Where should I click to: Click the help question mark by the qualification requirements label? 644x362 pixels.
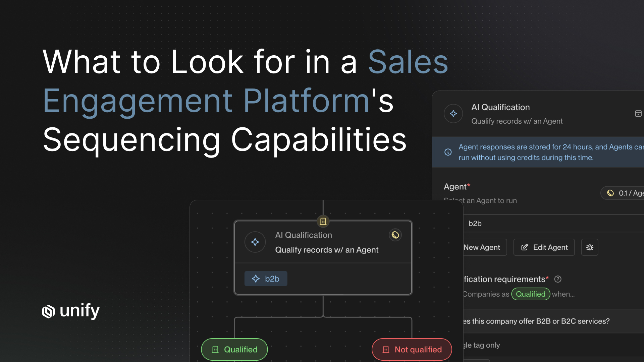558,279
